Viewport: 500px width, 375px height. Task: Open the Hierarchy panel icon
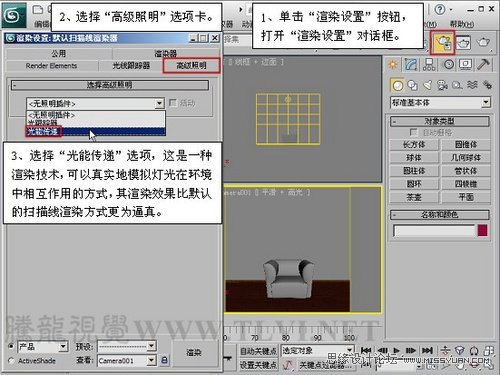coord(429,64)
